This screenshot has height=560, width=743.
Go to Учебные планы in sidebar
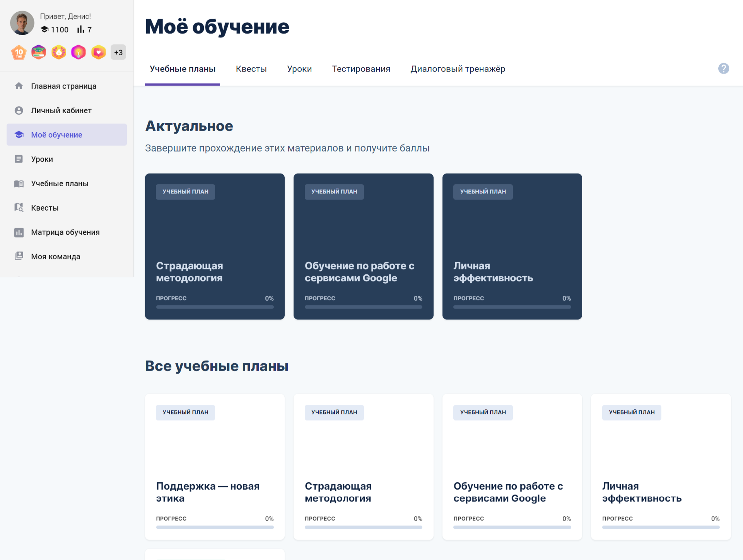point(60,184)
